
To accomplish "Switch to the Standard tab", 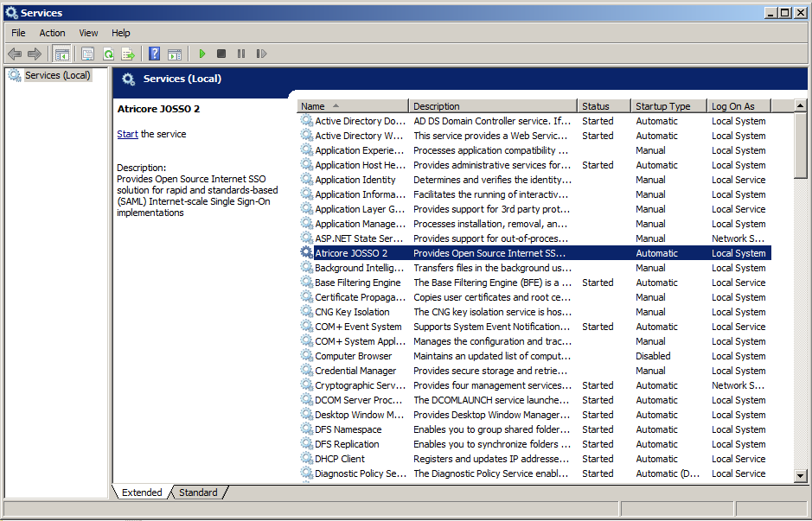I will pos(198,492).
